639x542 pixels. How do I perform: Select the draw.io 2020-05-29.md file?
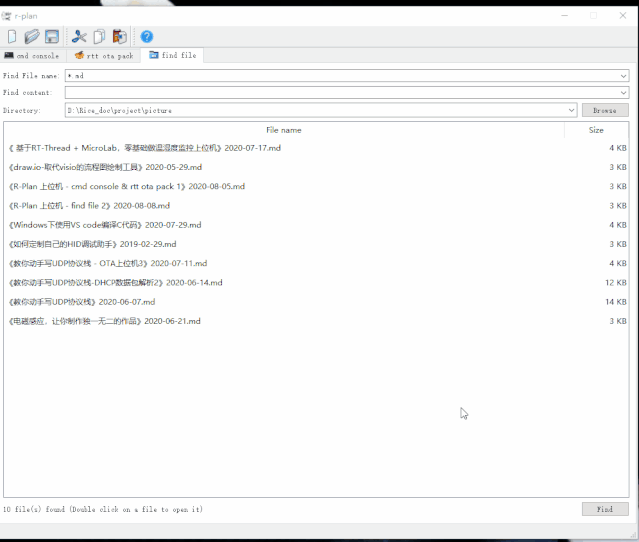[316, 167]
